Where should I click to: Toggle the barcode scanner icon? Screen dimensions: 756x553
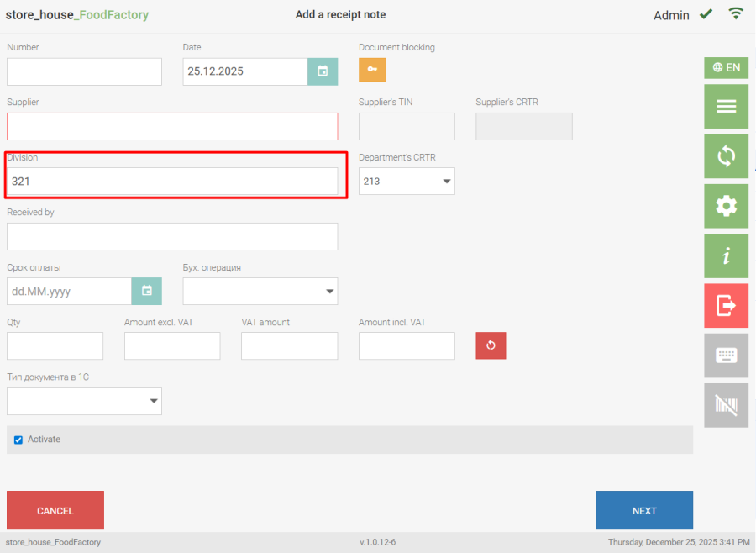726,405
